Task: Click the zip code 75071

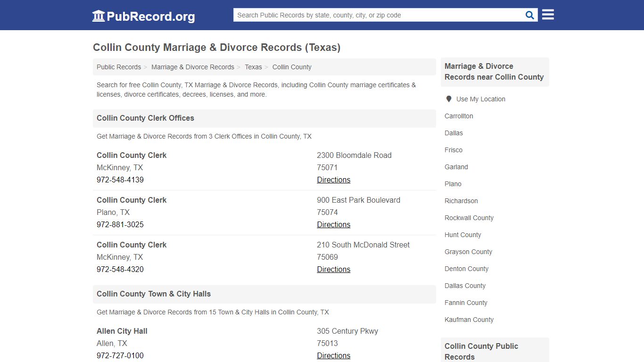Action: pos(327,167)
